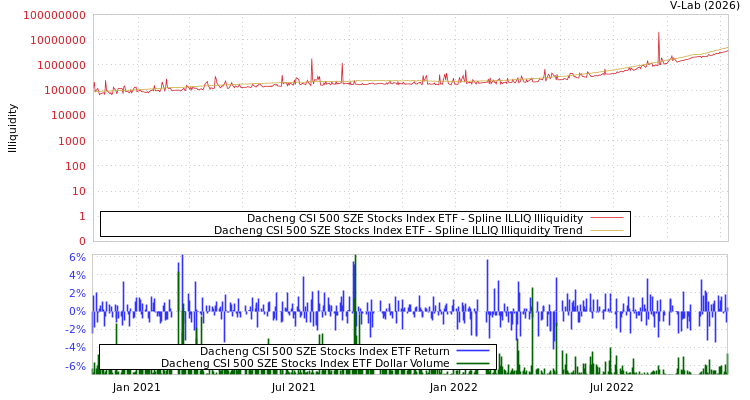750x400 pixels.
Task: Click the ETF Return legend label
Action: tap(324, 351)
